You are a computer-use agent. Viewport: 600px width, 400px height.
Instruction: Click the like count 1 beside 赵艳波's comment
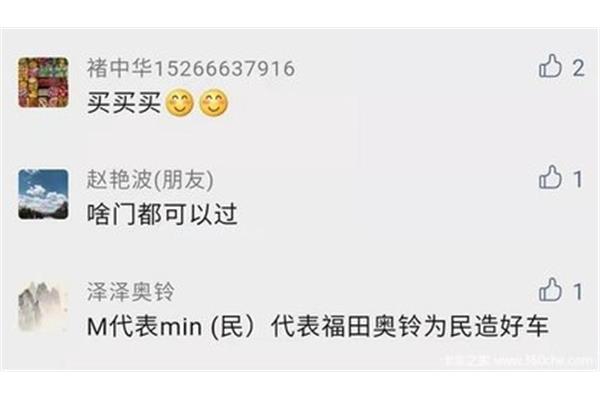pyautogui.click(x=578, y=180)
